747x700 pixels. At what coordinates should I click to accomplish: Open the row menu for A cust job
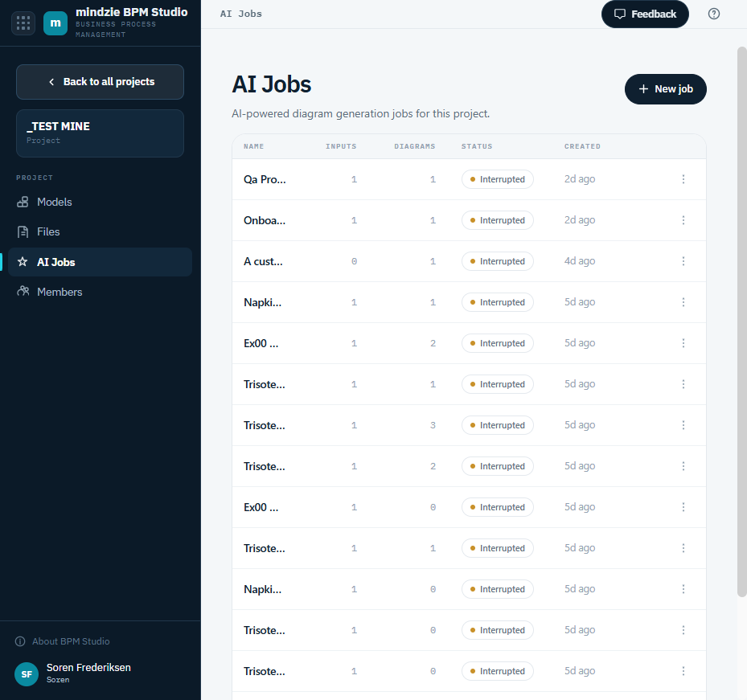pos(683,261)
